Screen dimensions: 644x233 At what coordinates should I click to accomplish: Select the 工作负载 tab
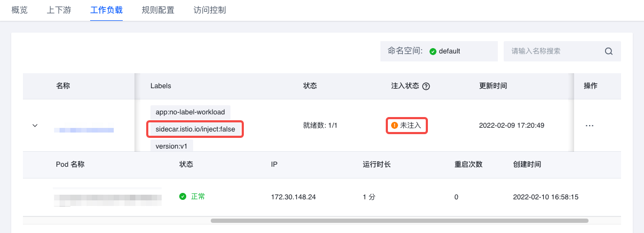pos(107,10)
